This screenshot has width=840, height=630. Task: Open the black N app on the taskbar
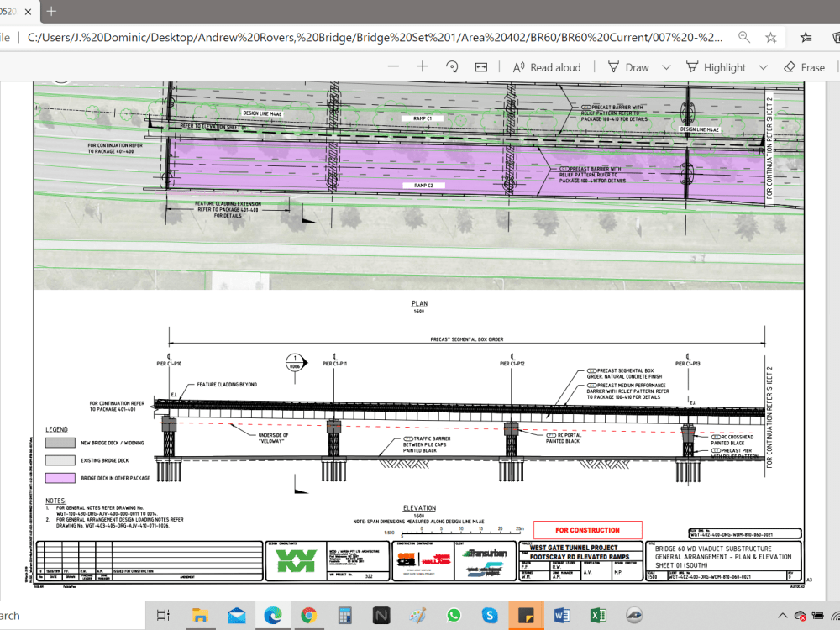[x=381, y=616]
